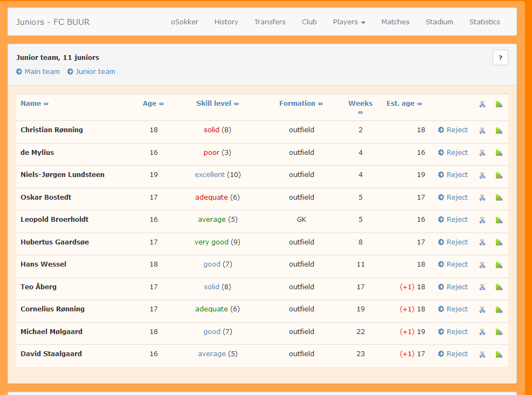The height and width of the screenshot is (395, 532).
Task: Open chart icon for Niels-Jørgen Lundsteen
Action: tap(499, 175)
